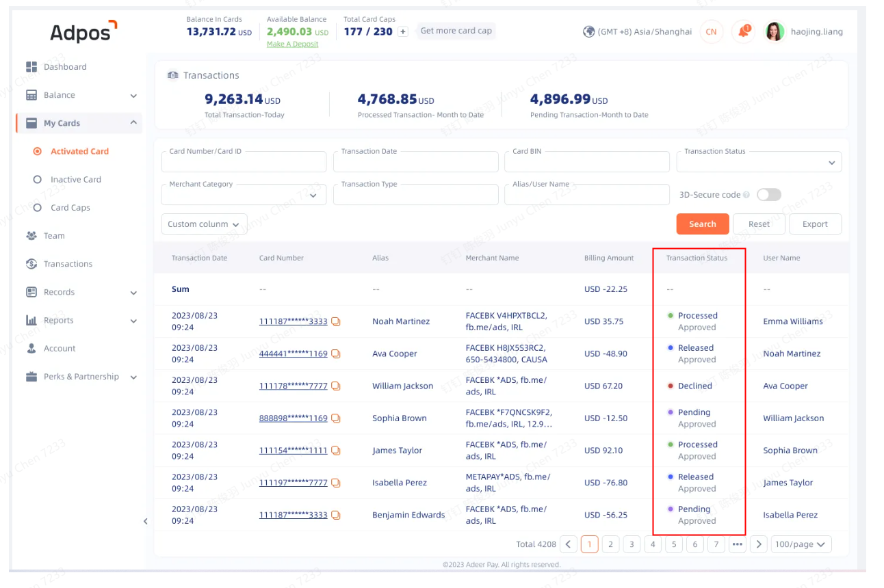
Task: Switch language using the CN button
Action: point(711,31)
